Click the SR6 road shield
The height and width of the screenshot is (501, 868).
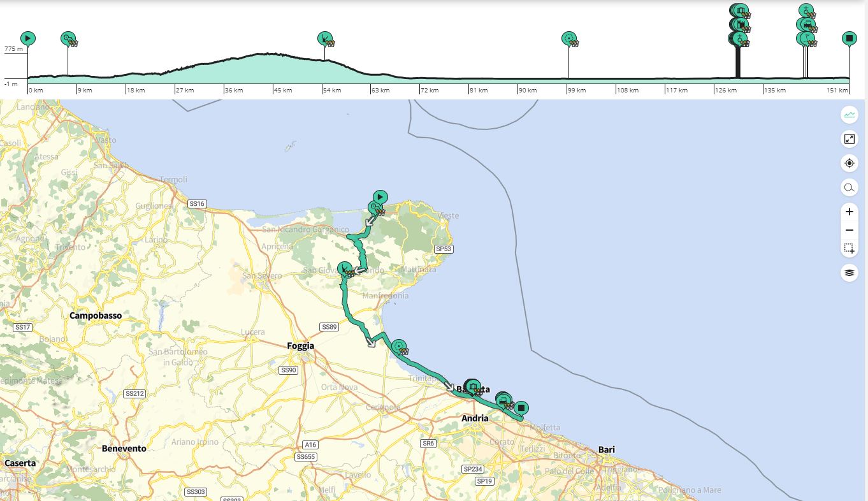428,443
